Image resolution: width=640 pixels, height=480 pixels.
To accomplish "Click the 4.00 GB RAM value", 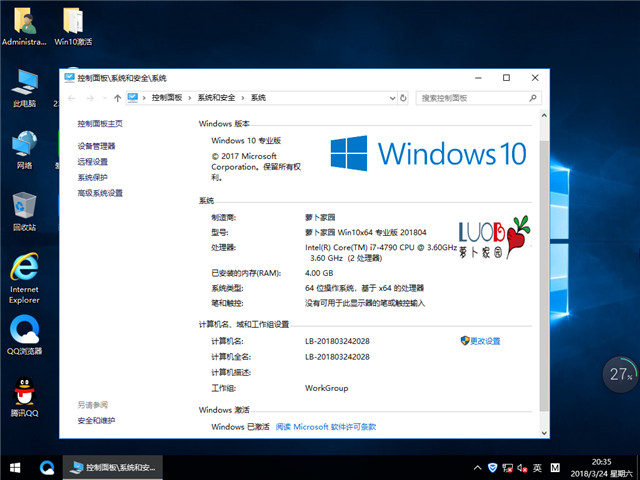I will (x=319, y=273).
